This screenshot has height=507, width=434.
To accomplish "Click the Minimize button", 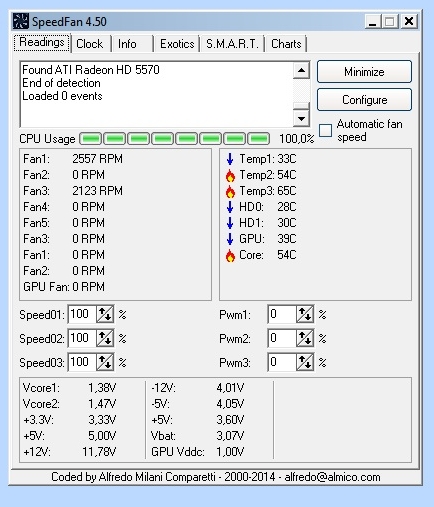I will click(364, 72).
